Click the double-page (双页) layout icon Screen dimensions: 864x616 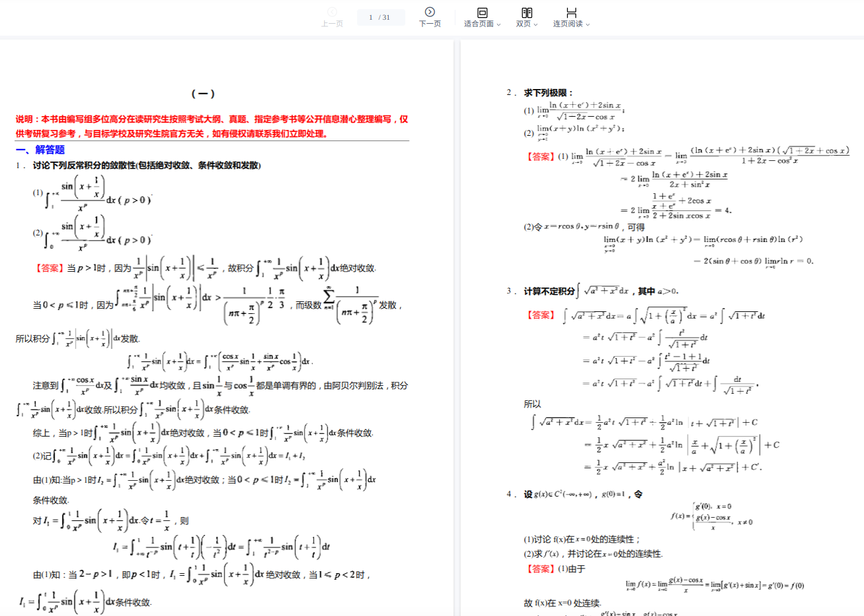tap(527, 13)
